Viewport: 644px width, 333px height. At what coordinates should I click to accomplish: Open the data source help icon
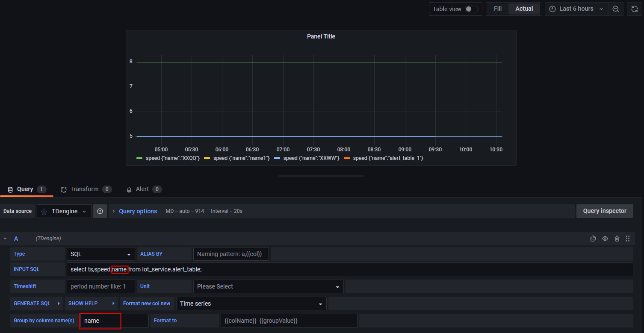(x=100, y=211)
